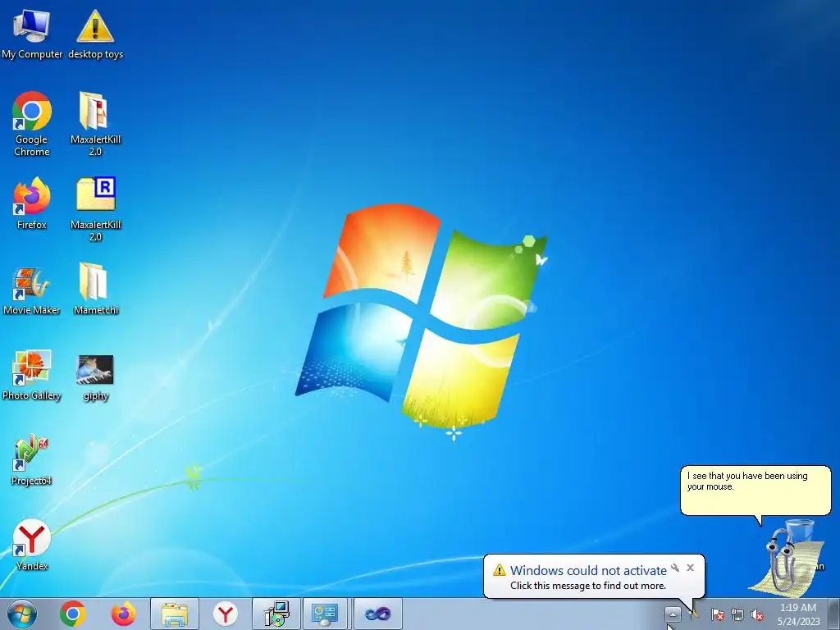Open Action Center flag tray icon

(x=718, y=615)
